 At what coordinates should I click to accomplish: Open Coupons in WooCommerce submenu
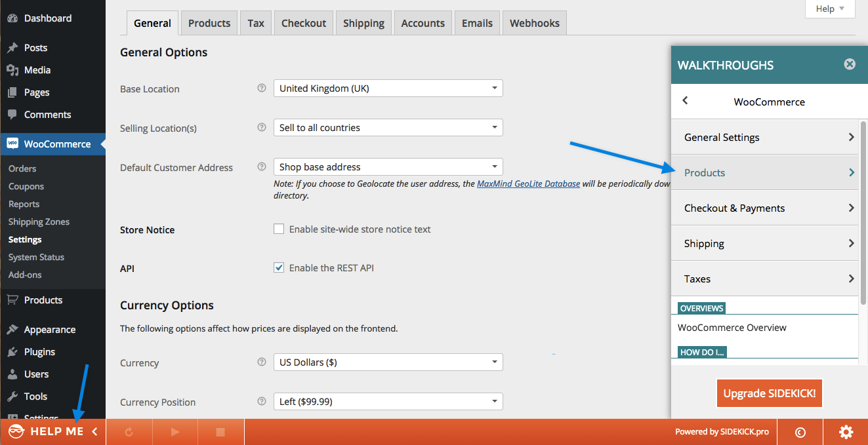[26, 186]
